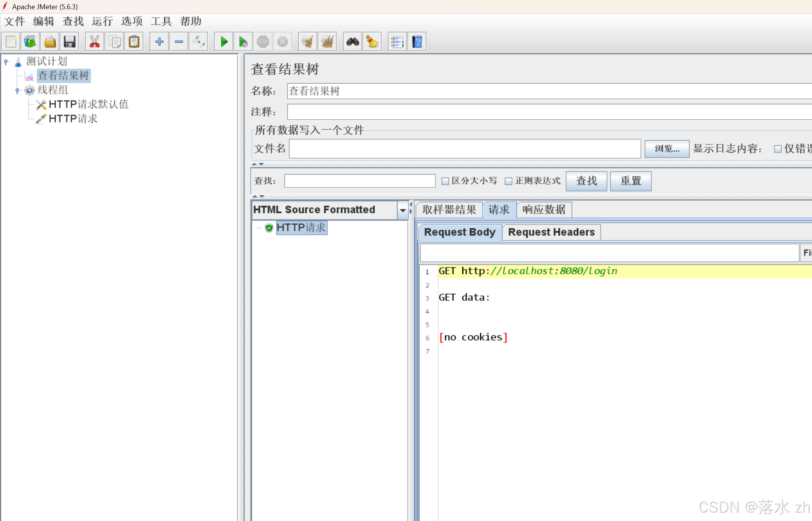Switch to the Request Headers tab
The width and height of the screenshot is (812, 521).
click(551, 232)
